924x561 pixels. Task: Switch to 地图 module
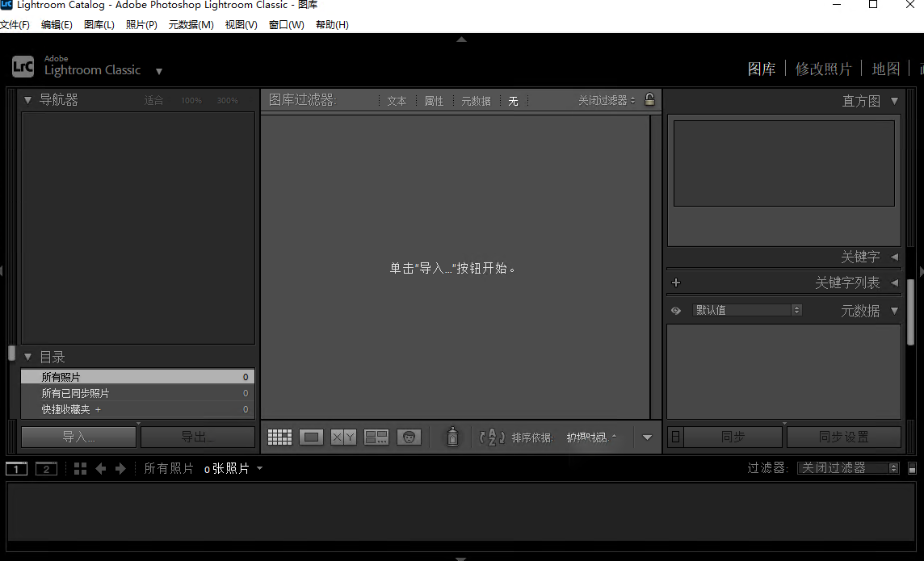tap(886, 69)
